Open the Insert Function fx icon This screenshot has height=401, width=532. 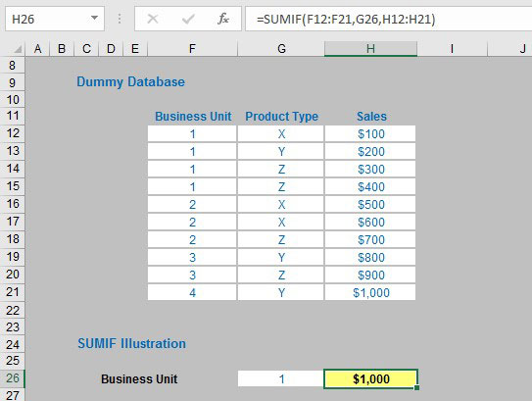click(x=223, y=19)
